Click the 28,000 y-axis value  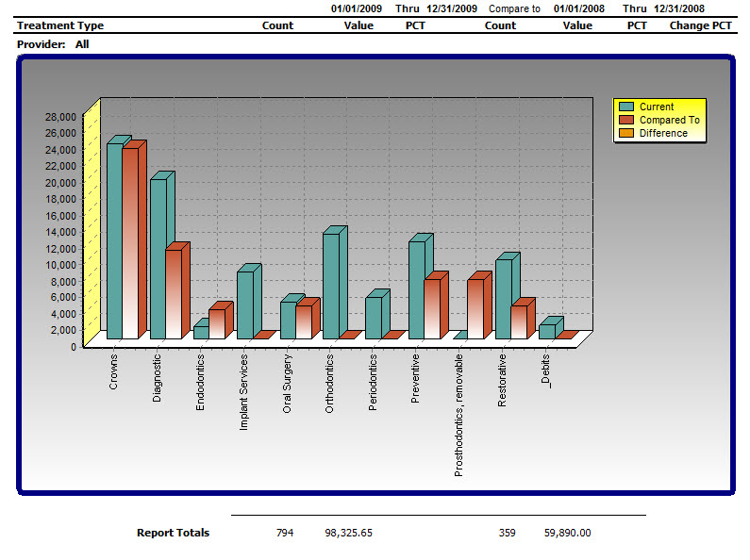click(x=60, y=117)
